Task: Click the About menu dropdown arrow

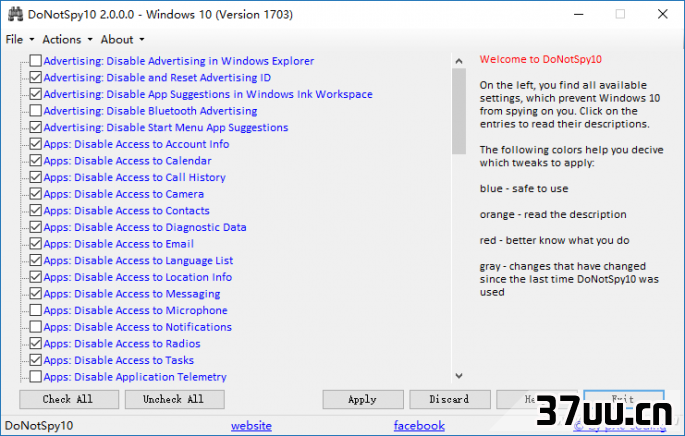Action: [142, 40]
